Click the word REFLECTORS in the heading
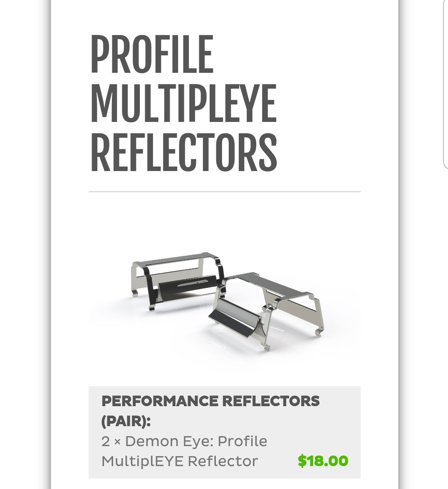Viewport: 448px width, 489px height. [184, 152]
